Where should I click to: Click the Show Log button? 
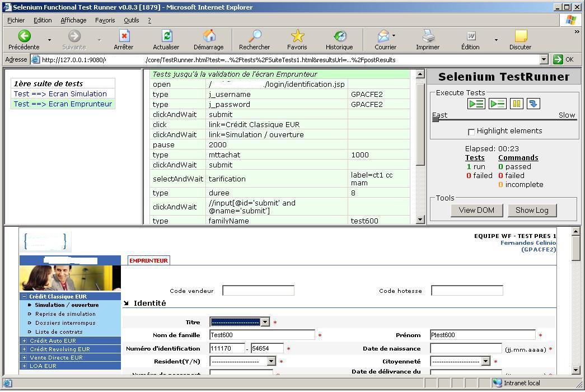(532, 210)
